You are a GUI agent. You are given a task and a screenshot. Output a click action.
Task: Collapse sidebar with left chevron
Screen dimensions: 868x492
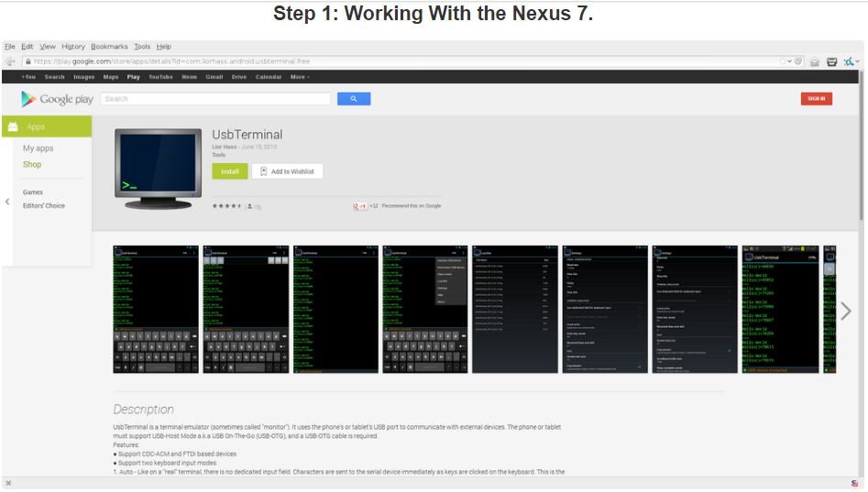pyautogui.click(x=7, y=202)
